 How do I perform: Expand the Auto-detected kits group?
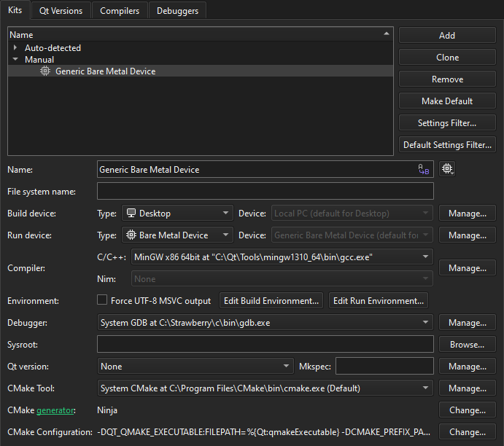[x=15, y=48]
